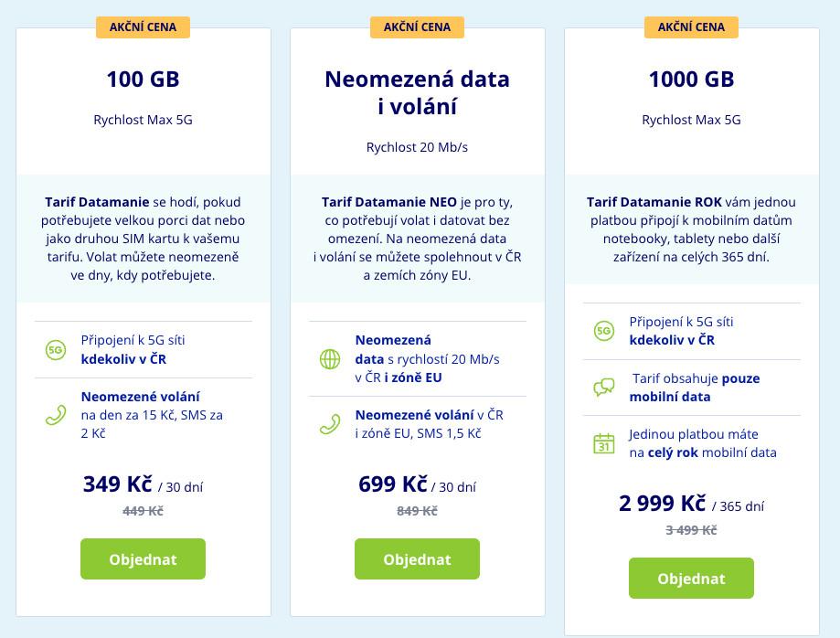Click the 699 Kč price per 30 days

coord(418,484)
